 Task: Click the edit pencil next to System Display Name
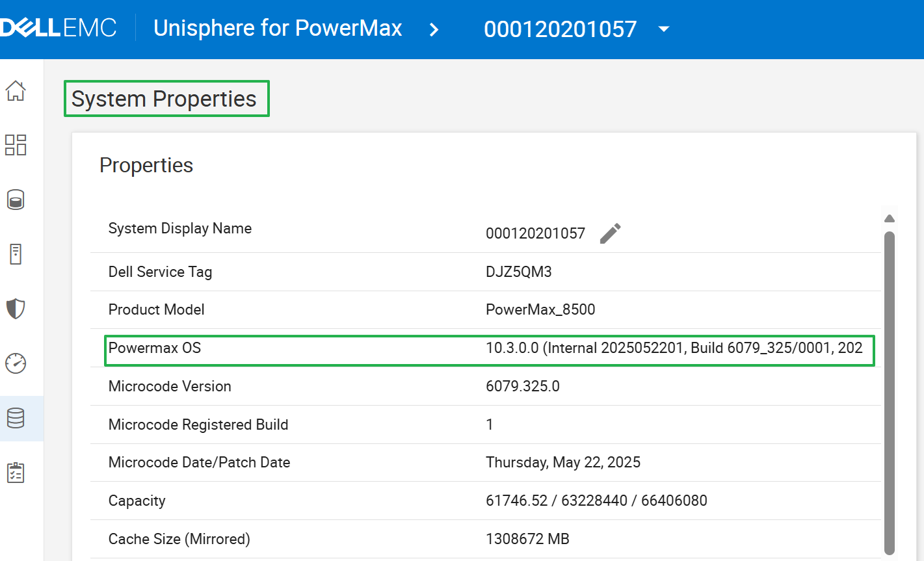[x=610, y=233]
